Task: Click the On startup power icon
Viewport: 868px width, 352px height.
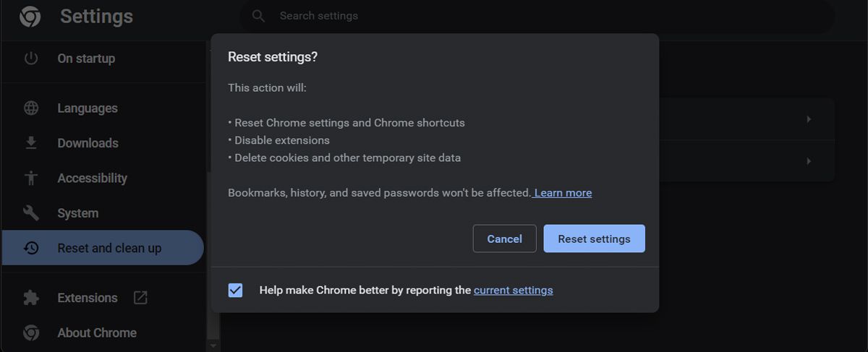Action: click(x=31, y=59)
